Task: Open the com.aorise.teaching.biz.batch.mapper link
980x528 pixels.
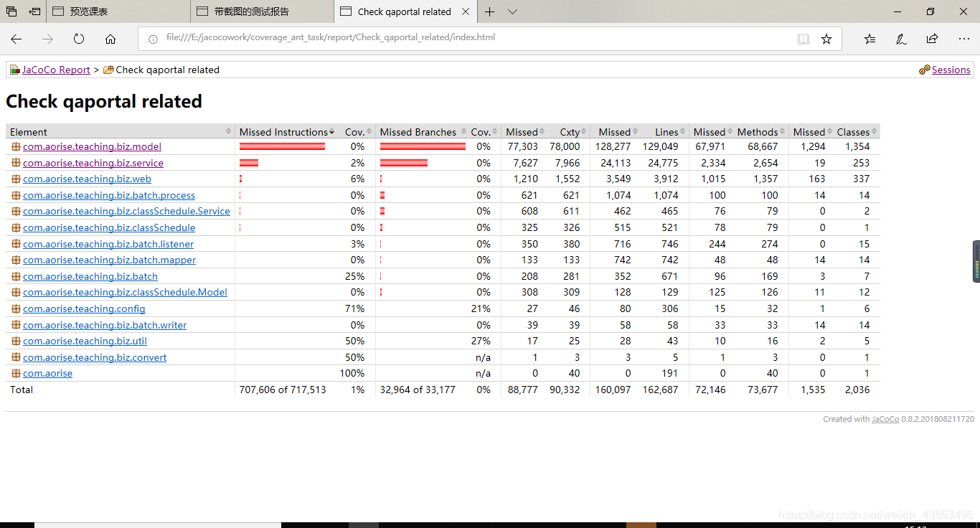Action: point(109,260)
